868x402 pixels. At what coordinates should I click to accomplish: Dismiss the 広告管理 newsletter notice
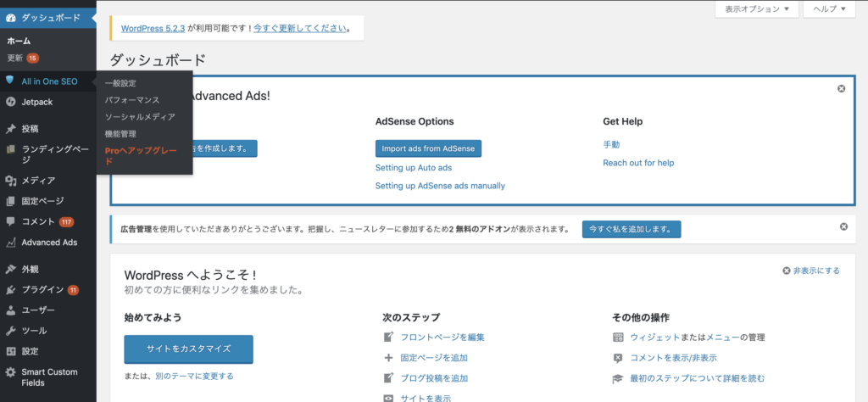843,226
